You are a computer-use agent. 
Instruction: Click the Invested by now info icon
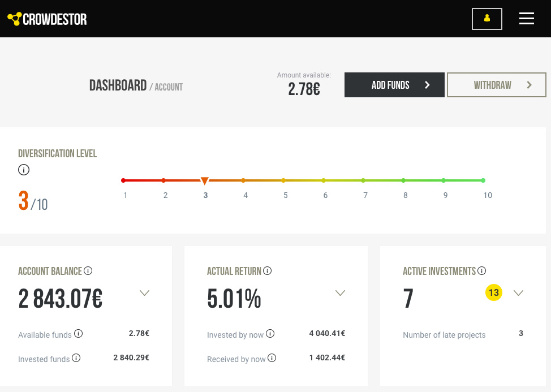[x=270, y=334]
